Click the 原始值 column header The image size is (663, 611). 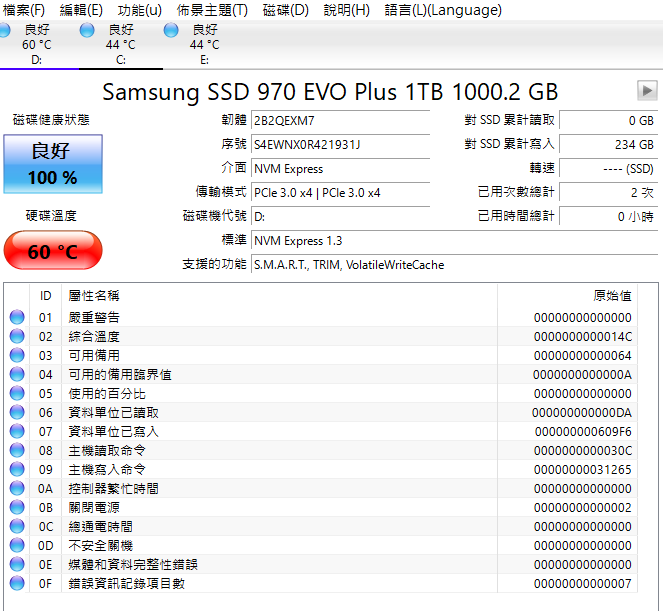click(567, 296)
